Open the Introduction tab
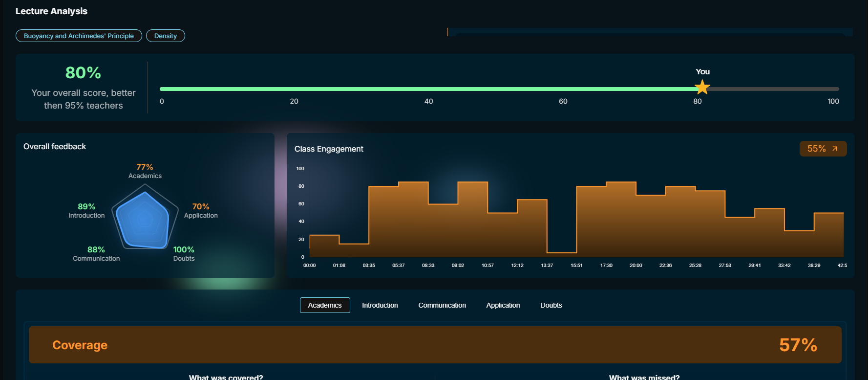Viewport: 868px width, 380px height. [x=380, y=305]
